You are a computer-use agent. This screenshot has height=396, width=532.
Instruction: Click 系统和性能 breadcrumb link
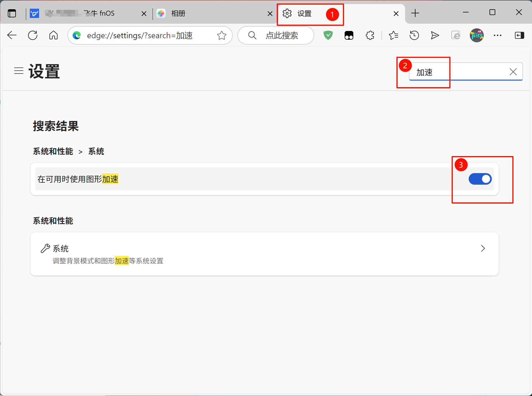53,151
